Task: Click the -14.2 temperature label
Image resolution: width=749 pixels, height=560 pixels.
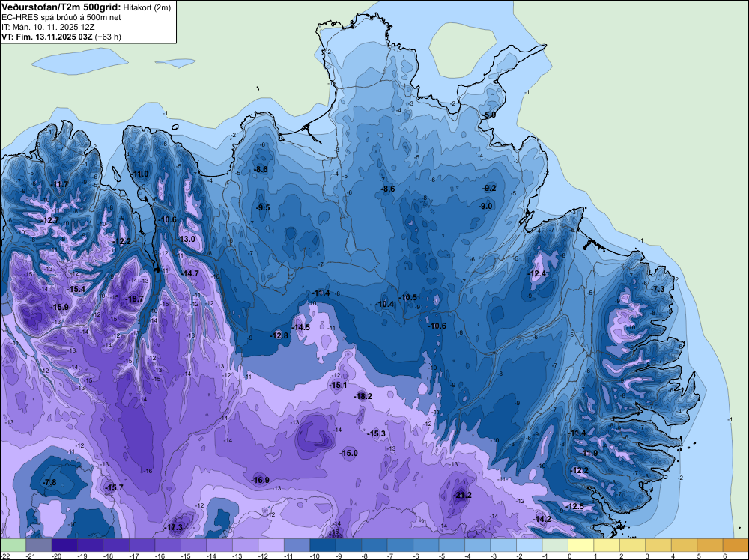Action: tap(542, 519)
